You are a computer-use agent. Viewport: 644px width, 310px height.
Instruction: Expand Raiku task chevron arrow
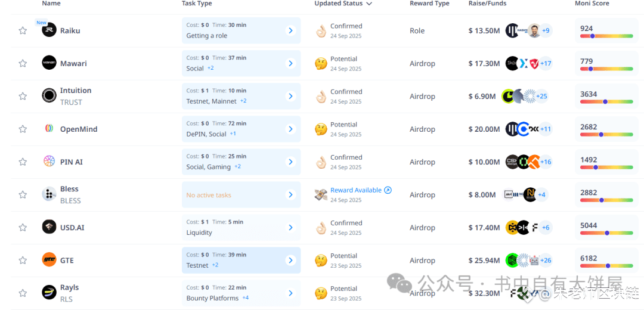[291, 30]
